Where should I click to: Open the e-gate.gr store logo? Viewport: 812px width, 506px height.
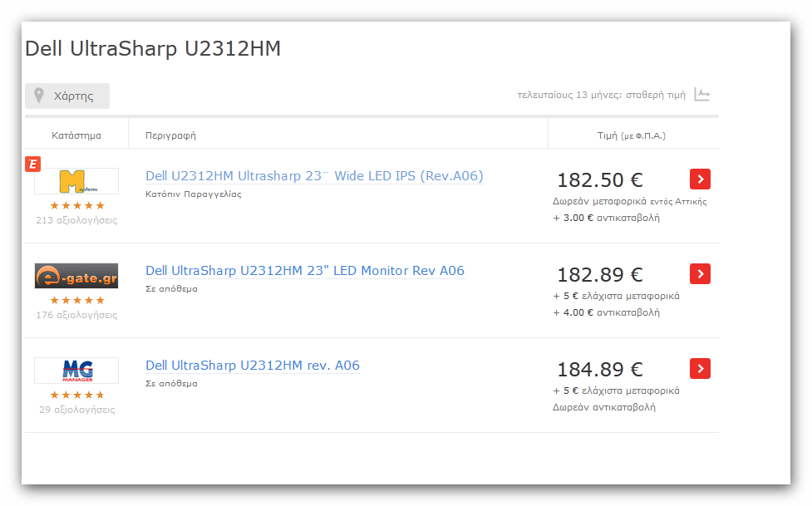tap(76, 276)
